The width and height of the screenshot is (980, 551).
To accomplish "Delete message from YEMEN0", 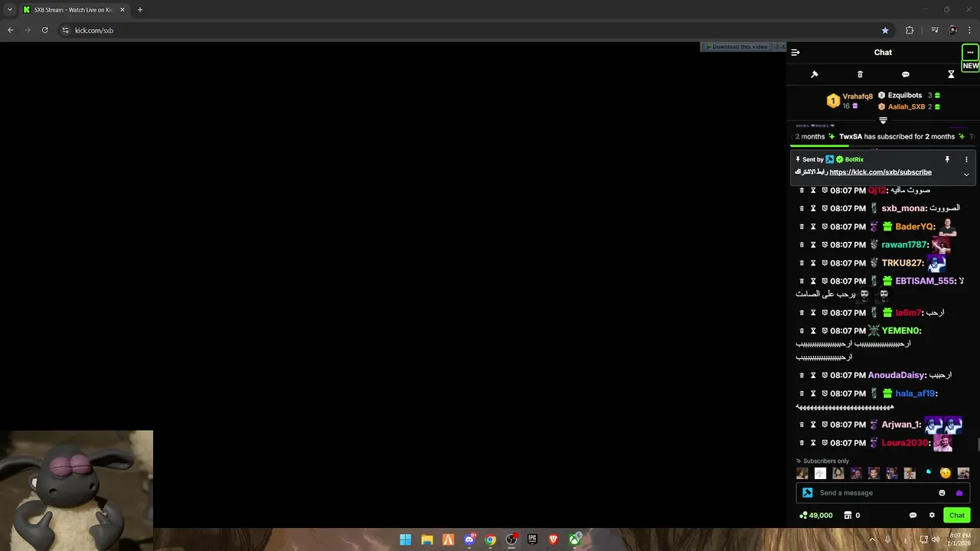I will click(x=802, y=331).
